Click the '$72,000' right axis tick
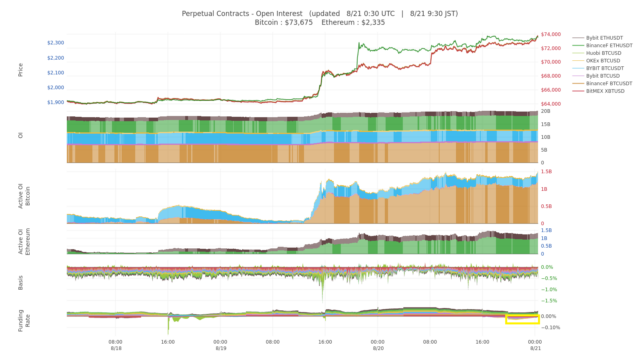 pos(551,48)
